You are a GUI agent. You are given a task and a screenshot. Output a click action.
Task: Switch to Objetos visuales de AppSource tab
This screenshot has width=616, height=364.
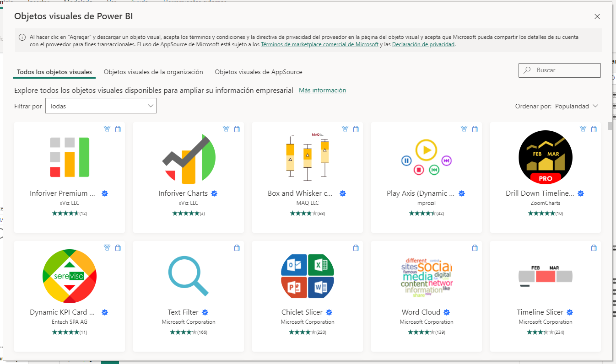[x=258, y=72]
